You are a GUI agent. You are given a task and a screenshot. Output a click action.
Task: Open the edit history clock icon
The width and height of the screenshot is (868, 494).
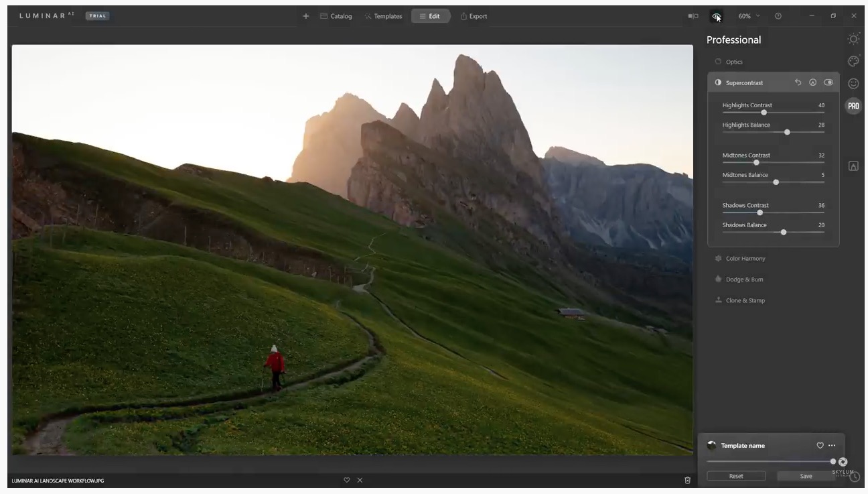(x=855, y=477)
